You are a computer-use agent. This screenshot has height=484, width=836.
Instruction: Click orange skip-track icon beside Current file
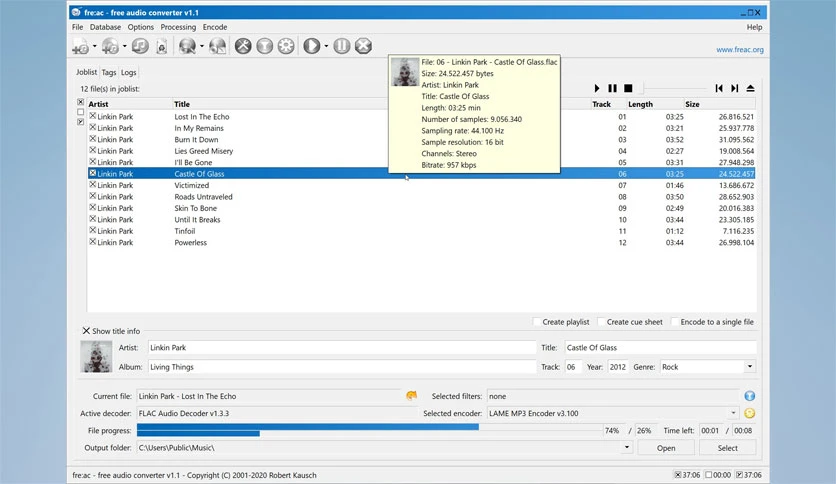pyautogui.click(x=411, y=396)
